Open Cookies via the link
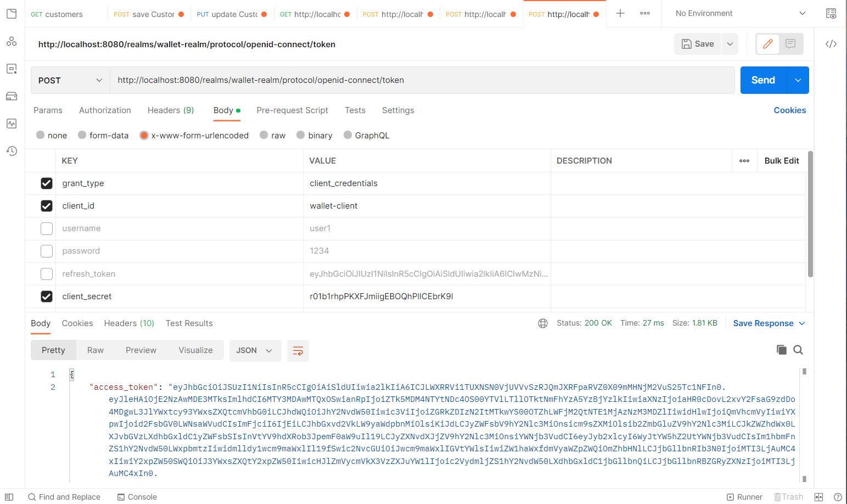This screenshot has width=847, height=504. 790,110
